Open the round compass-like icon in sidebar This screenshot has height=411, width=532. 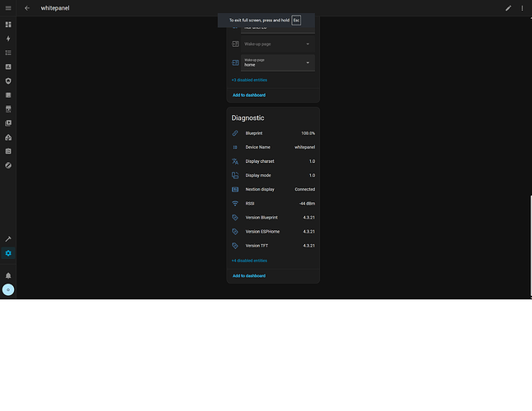coord(8,165)
